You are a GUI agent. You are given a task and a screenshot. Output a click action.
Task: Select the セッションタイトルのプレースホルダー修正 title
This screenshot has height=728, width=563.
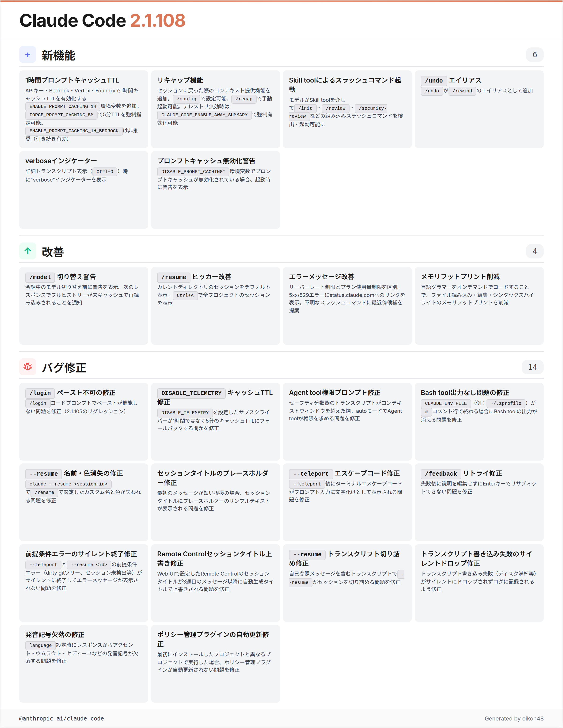point(213,478)
